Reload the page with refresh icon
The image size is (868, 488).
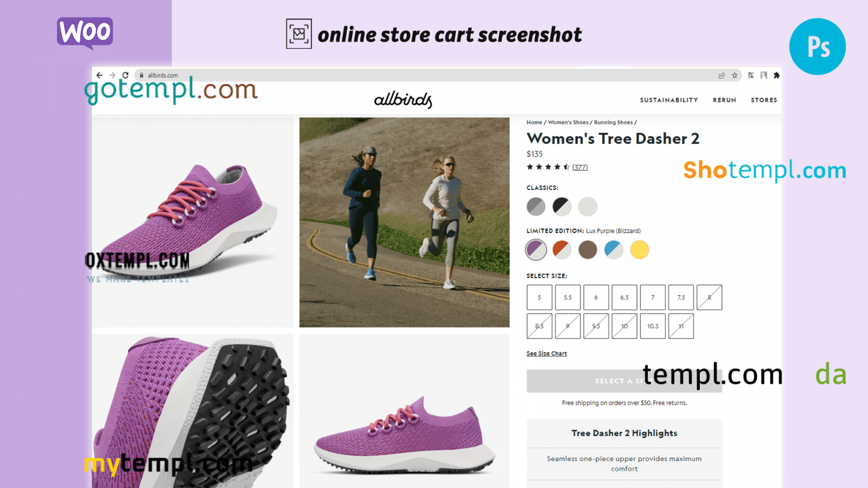[125, 75]
